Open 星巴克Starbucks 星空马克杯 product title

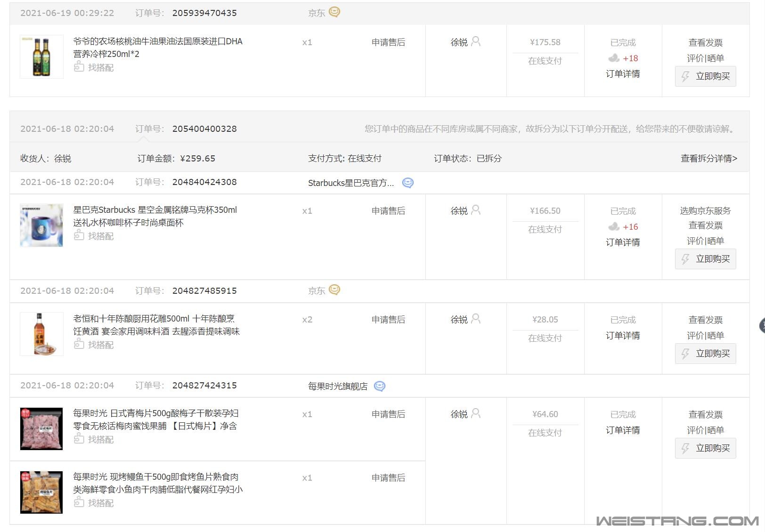pos(155,216)
